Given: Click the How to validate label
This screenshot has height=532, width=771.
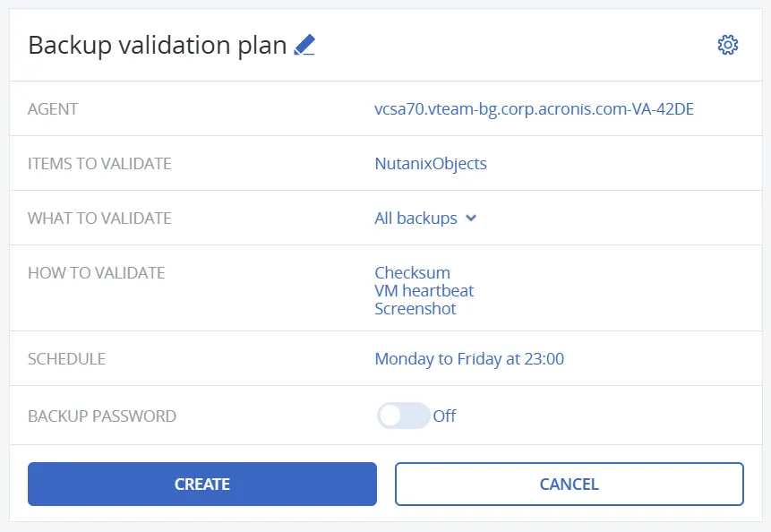Looking at the screenshot, I should 97,272.
